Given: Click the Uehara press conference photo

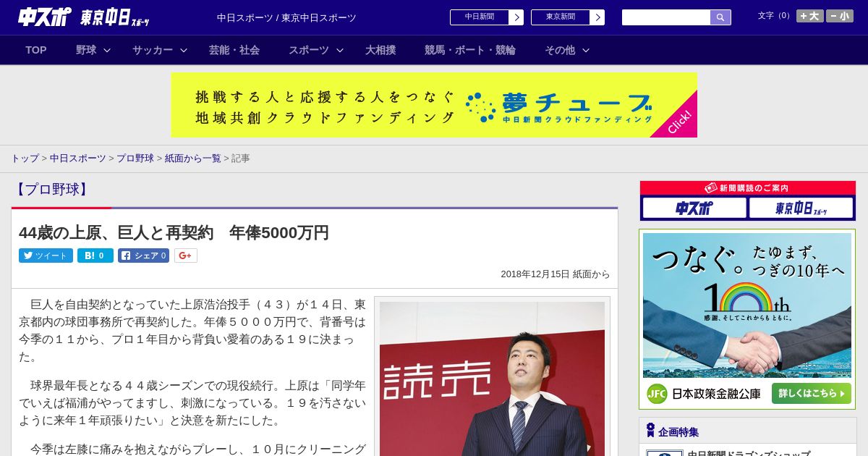Looking at the screenshot, I should tap(492, 379).
